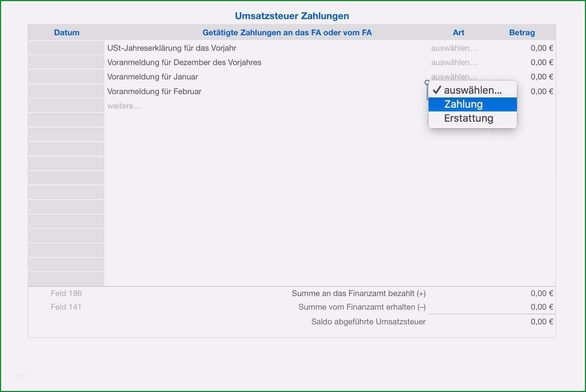Click the Art column header

click(458, 33)
